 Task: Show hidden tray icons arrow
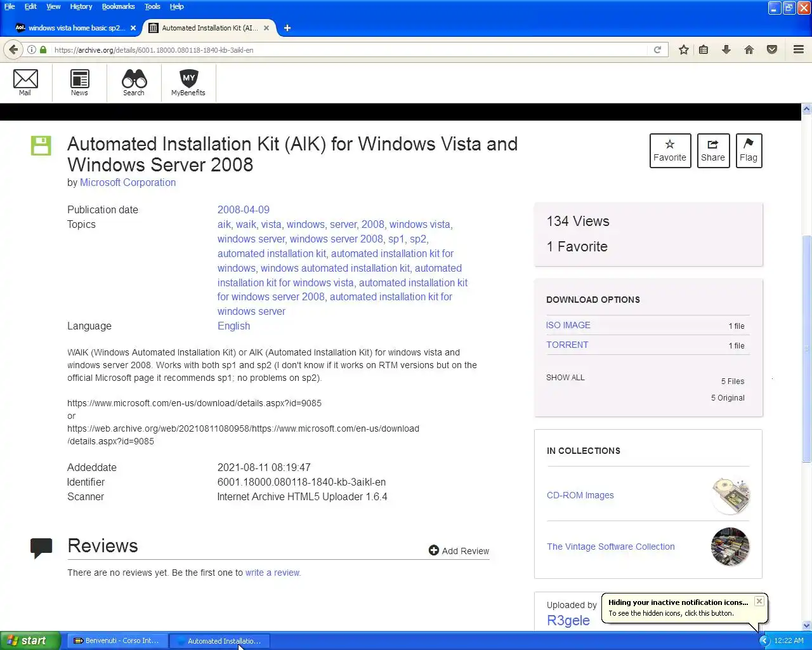pyautogui.click(x=764, y=640)
